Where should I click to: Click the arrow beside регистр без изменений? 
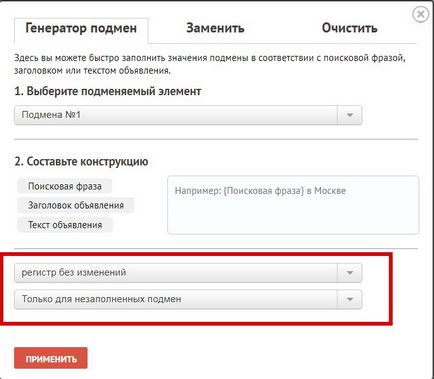click(x=350, y=273)
